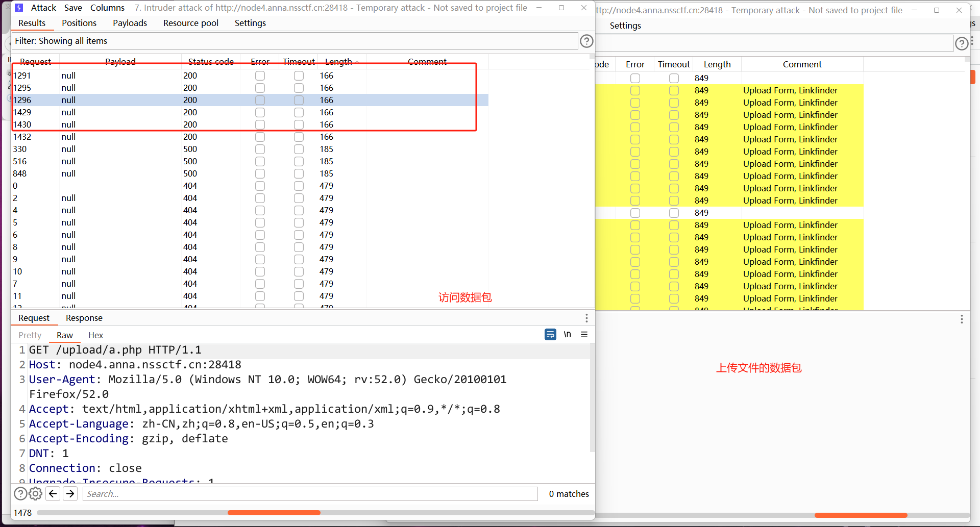This screenshot has width=980, height=527.
Task: Toggle show non-printable characters (\n)
Action: point(568,335)
